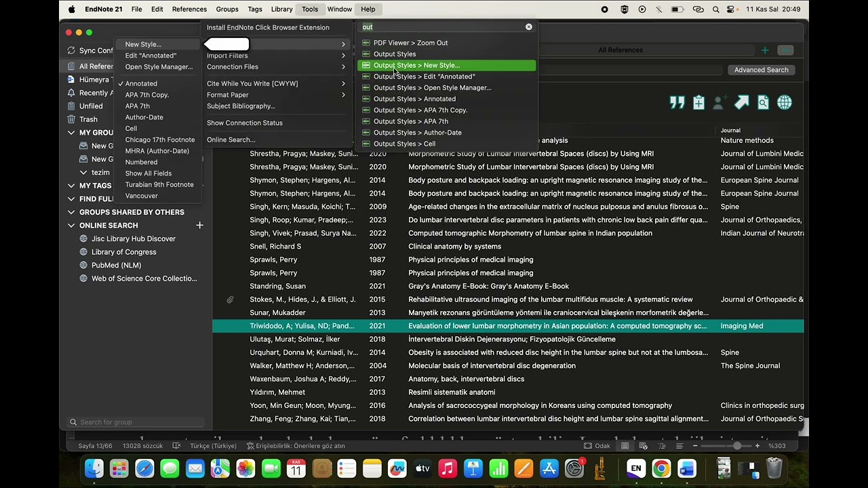Click the Trash bin icon in the sidebar

(x=71, y=119)
